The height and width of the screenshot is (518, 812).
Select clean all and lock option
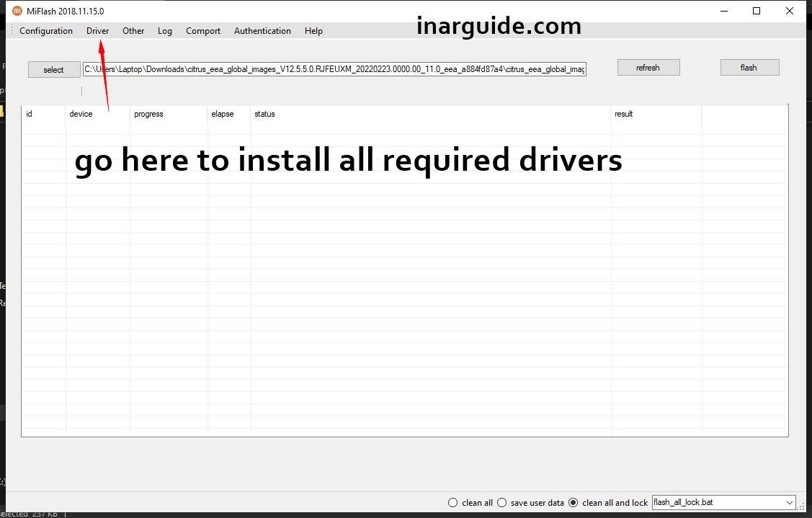tap(608, 502)
